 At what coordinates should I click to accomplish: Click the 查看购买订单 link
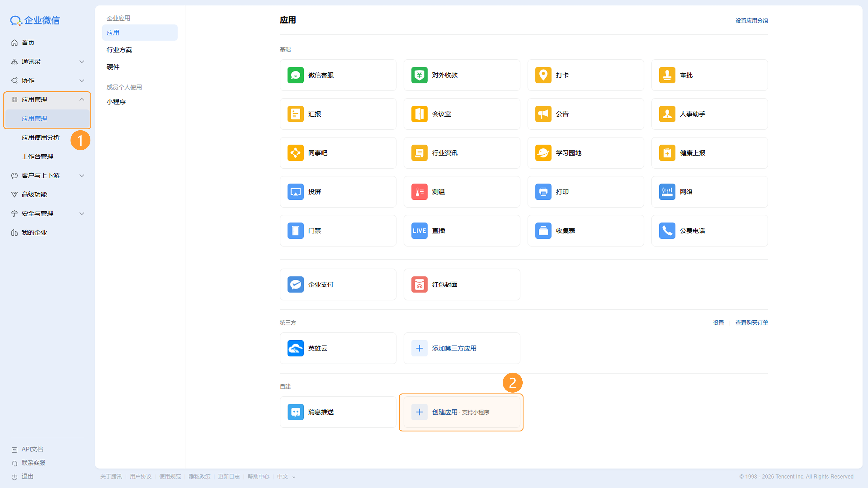click(751, 322)
